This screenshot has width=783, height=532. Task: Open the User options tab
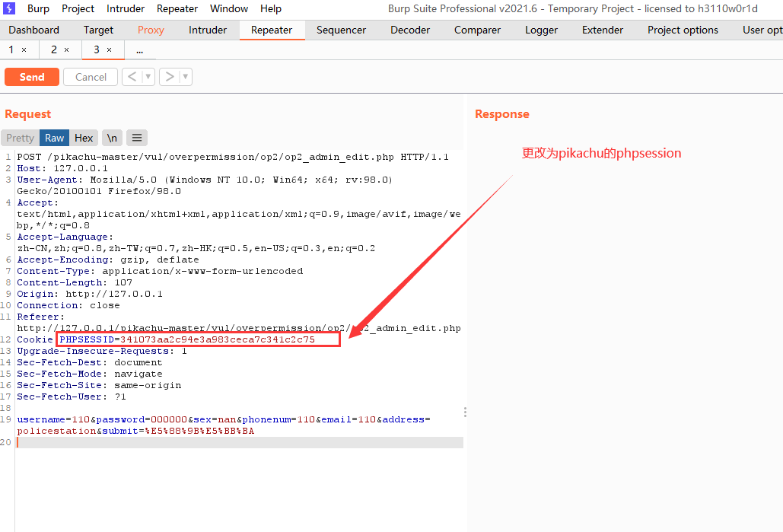pos(762,30)
